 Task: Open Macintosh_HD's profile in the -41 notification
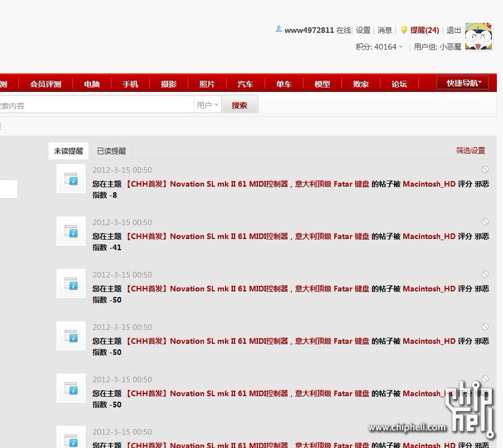point(429,236)
